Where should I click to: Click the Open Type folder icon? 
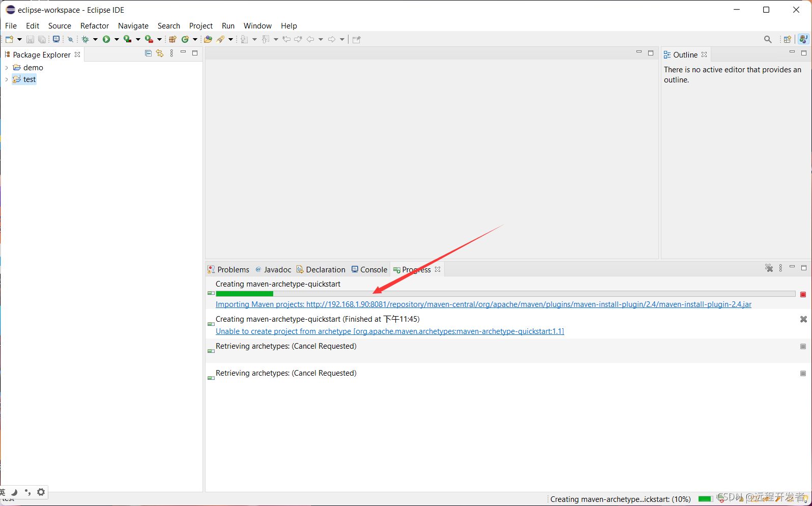(208, 39)
